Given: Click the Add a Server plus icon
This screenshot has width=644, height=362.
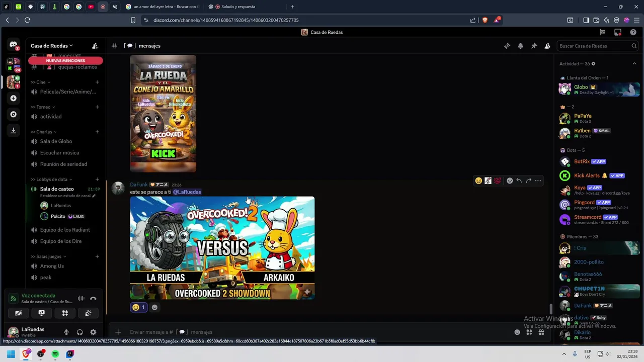Looking at the screenshot, I should 14,98.
